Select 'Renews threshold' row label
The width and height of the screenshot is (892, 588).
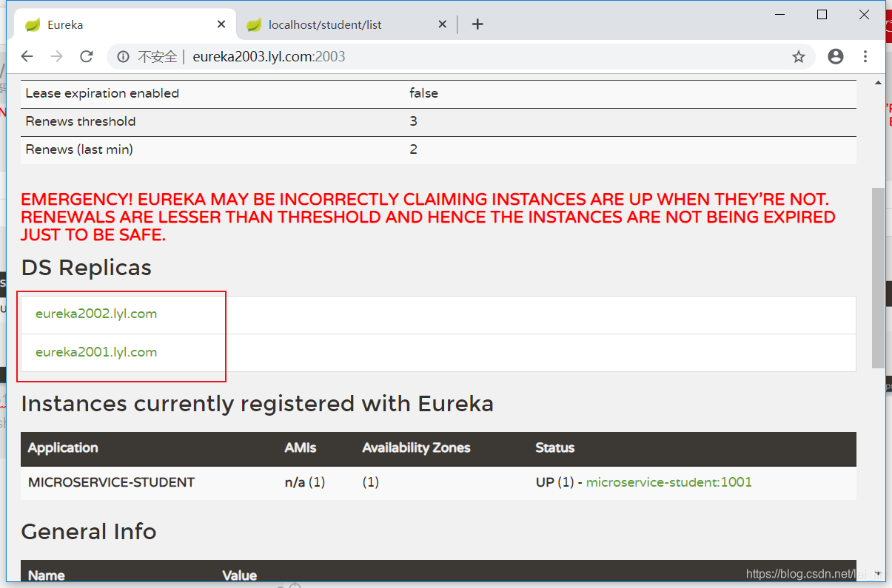81,121
